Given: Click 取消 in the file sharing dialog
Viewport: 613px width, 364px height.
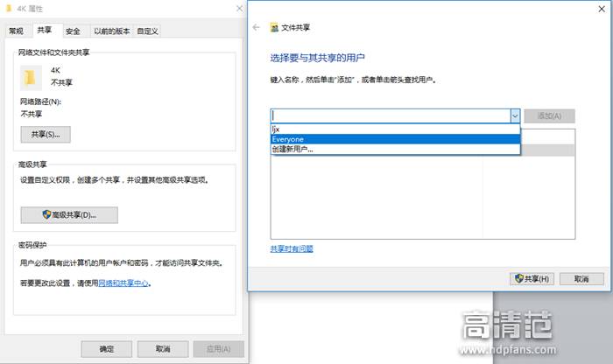Looking at the screenshot, I should pyautogui.click(x=581, y=279).
